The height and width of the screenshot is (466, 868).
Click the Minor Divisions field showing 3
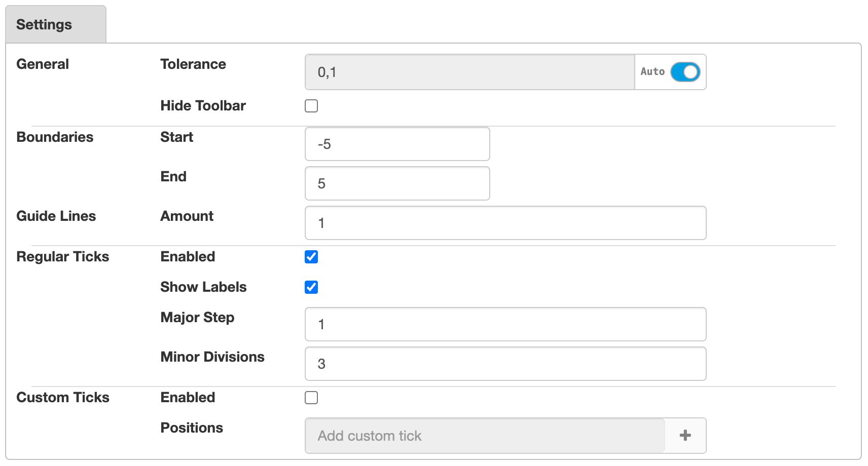coord(504,364)
